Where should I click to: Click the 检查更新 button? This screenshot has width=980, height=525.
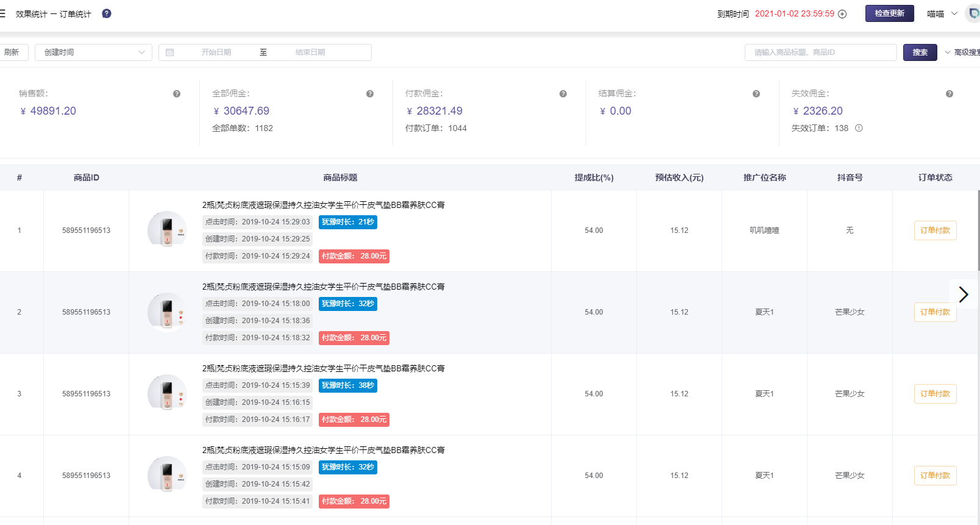[889, 13]
